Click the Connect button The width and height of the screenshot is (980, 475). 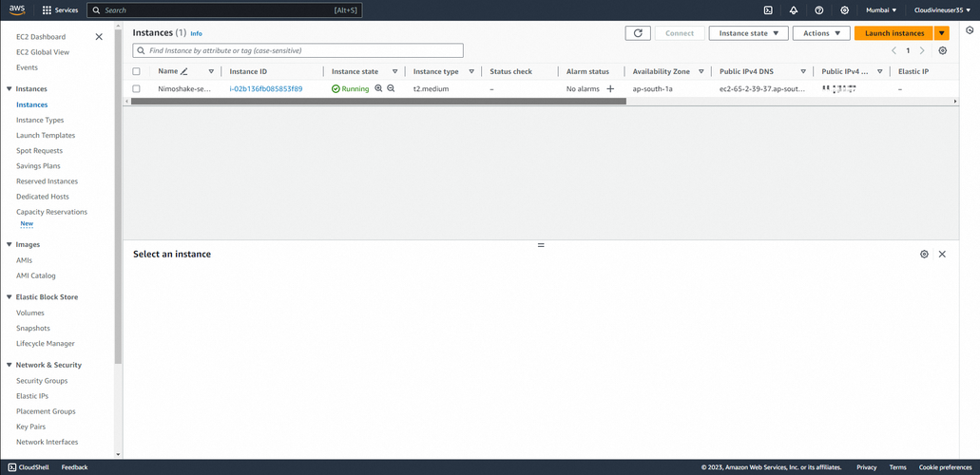click(680, 33)
